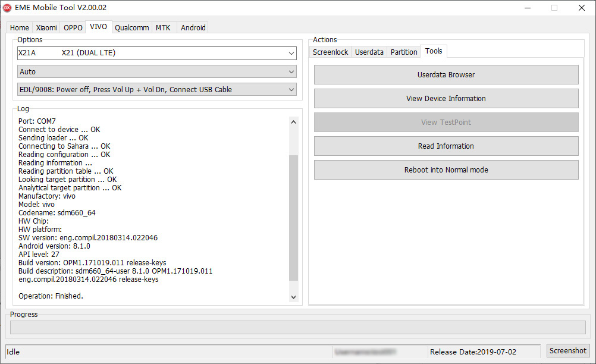
Task: Click the Screenshot button
Action: [x=568, y=351]
